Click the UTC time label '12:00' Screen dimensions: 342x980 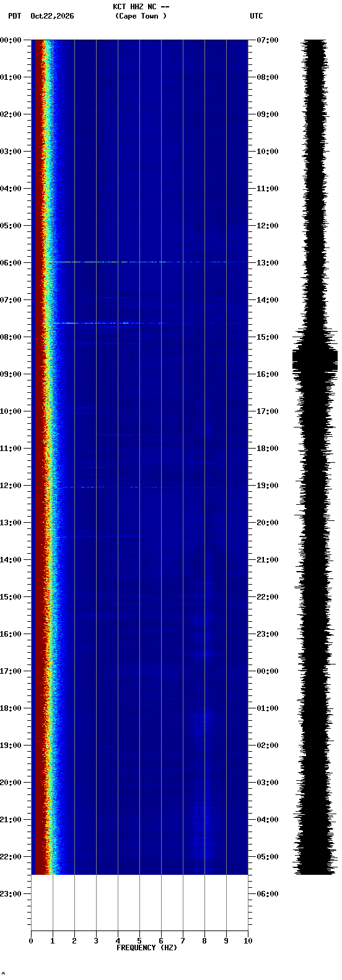(268, 226)
